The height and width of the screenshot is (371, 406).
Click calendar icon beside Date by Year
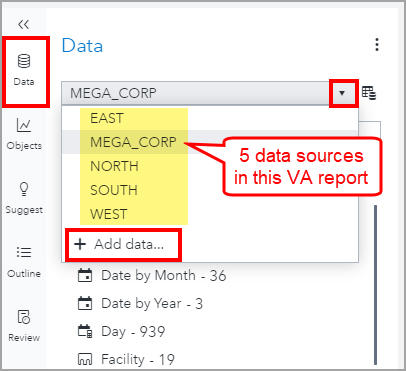(85, 304)
